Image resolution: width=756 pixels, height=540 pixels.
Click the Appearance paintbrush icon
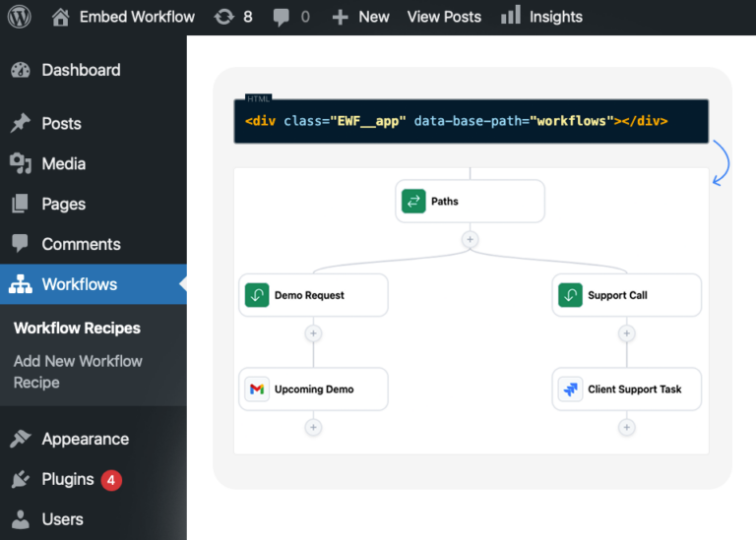click(x=21, y=439)
